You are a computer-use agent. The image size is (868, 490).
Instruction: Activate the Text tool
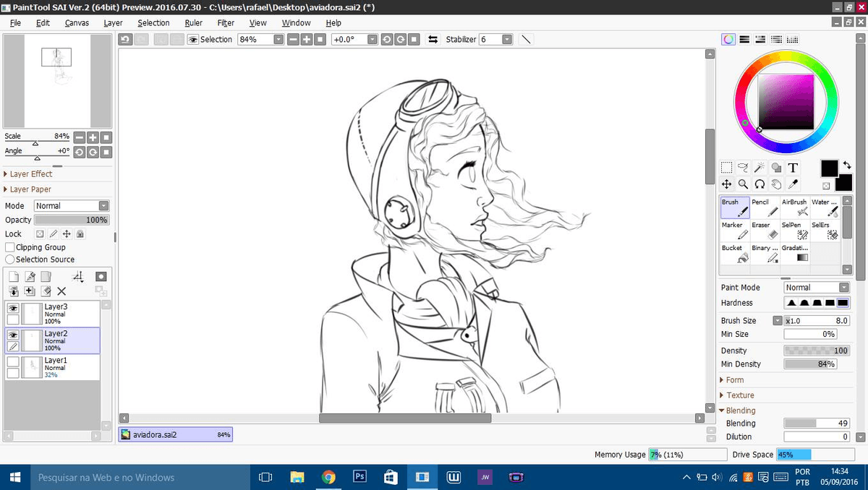click(793, 168)
